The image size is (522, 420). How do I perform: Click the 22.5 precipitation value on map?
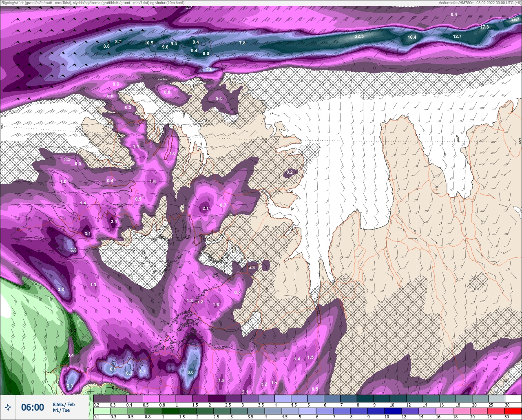tap(359, 36)
